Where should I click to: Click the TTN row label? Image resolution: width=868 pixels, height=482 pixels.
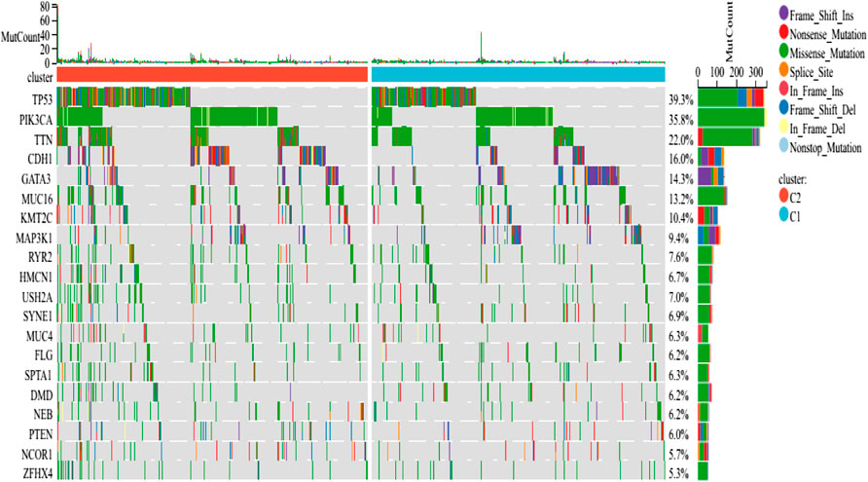pos(43,139)
